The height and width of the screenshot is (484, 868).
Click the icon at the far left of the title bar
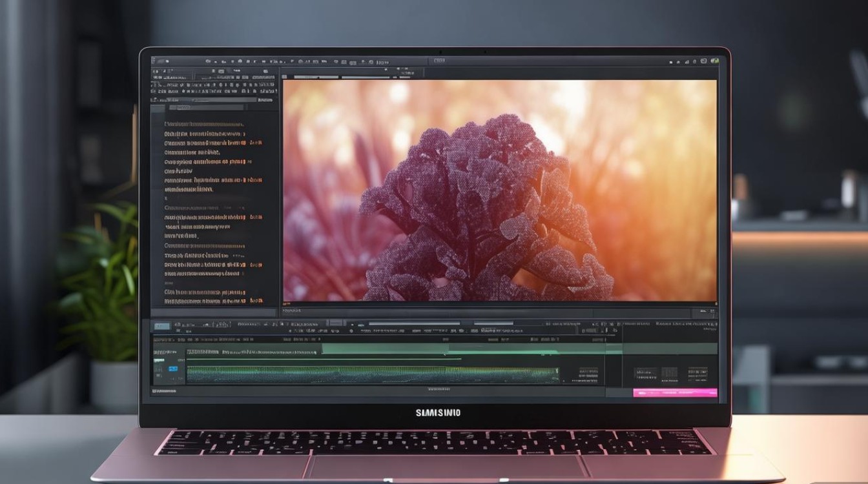coord(155,61)
